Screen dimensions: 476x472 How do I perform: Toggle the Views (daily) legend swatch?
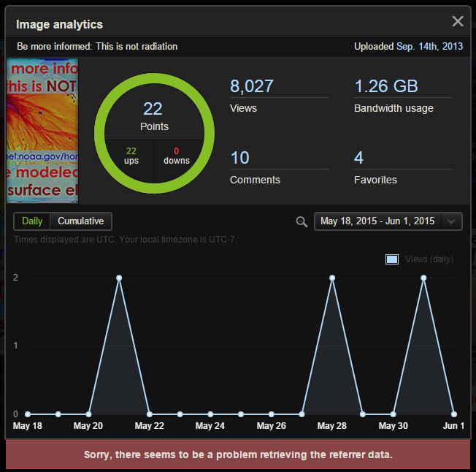click(x=392, y=259)
